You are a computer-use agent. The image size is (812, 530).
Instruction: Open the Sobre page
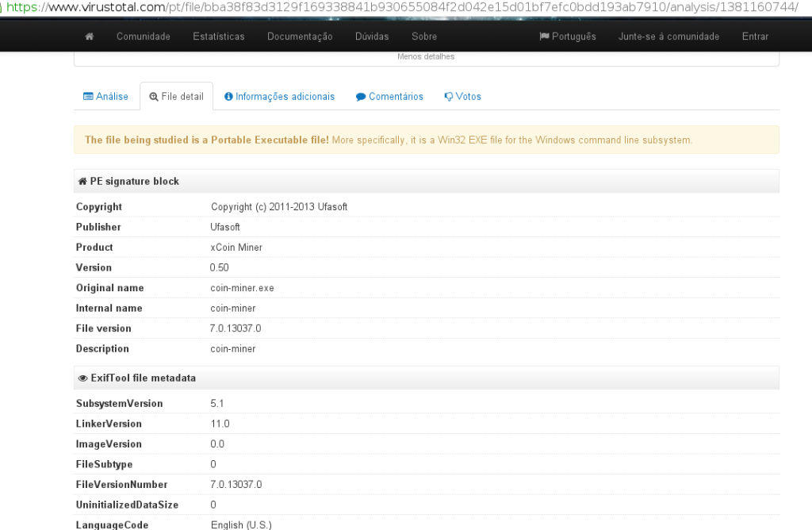(x=424, y=36)
